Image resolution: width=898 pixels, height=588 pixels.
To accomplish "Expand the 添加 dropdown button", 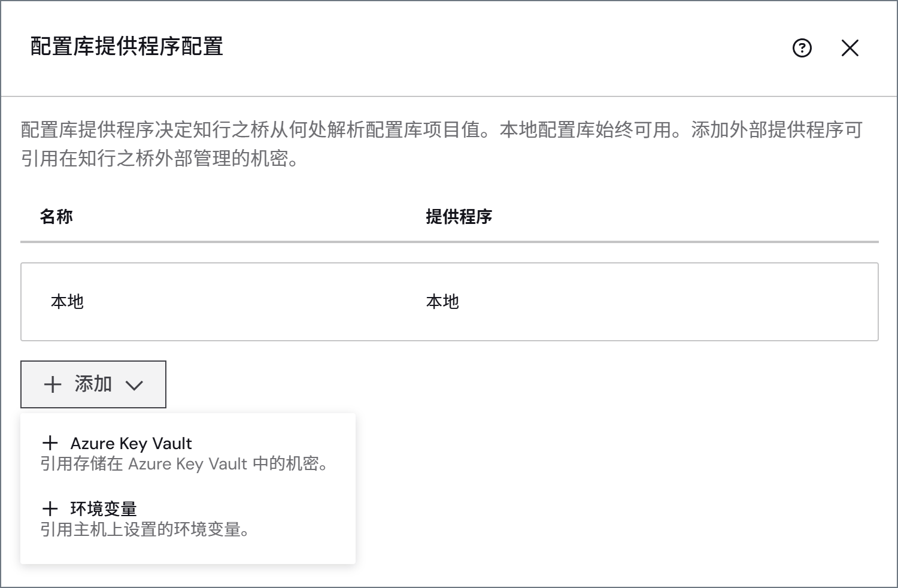I will tap(93, 384).
